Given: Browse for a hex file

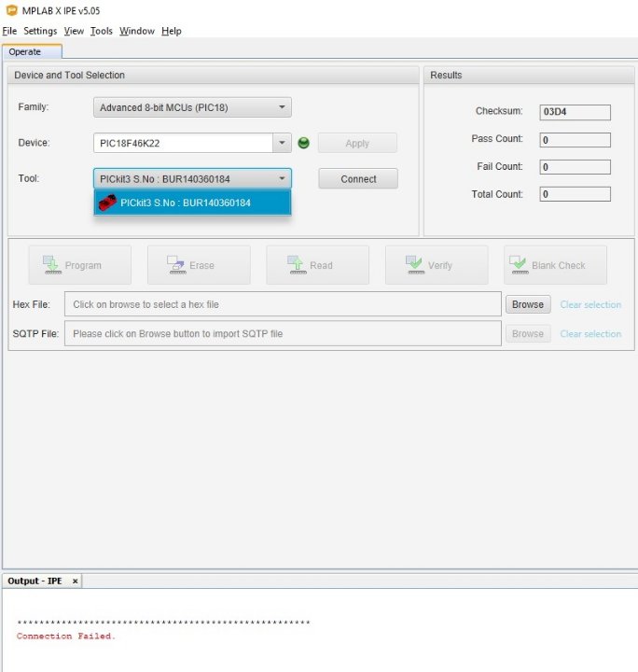Looking at the screenshot, I should (528, 304).
